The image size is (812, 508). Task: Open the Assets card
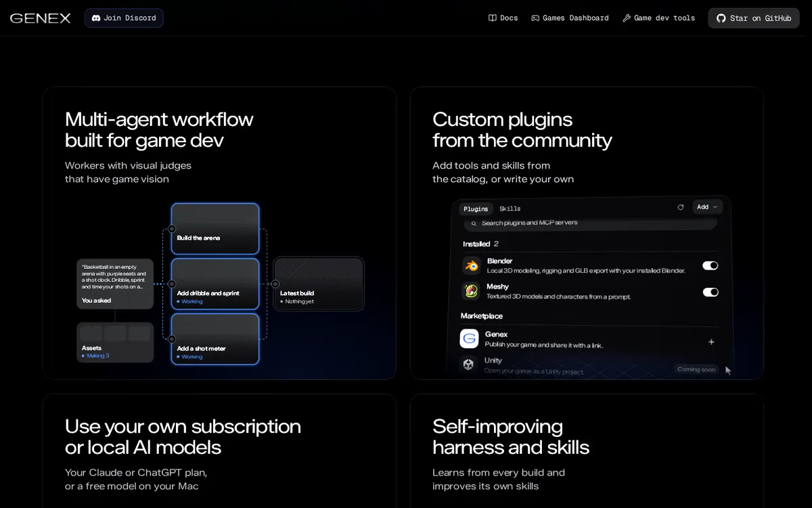click(115, 342)
